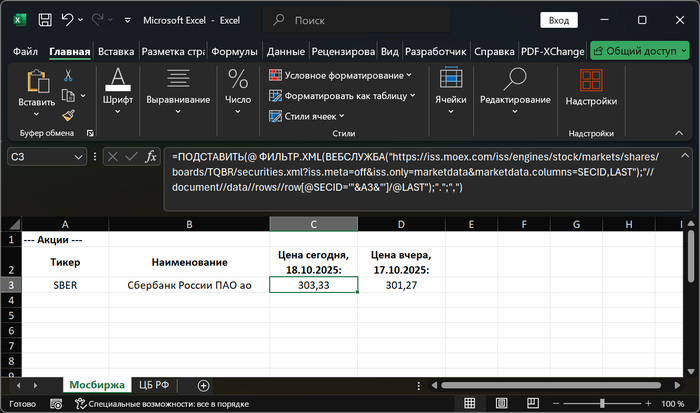Switch to Normal view icon
This screenshot has height=413, width=700.
(470, 403)
